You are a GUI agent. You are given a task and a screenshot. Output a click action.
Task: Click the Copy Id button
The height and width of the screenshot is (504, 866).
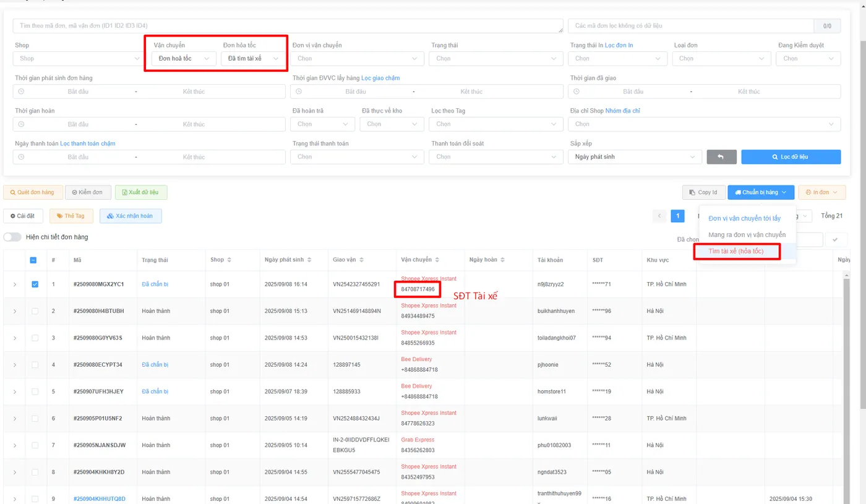703,192
